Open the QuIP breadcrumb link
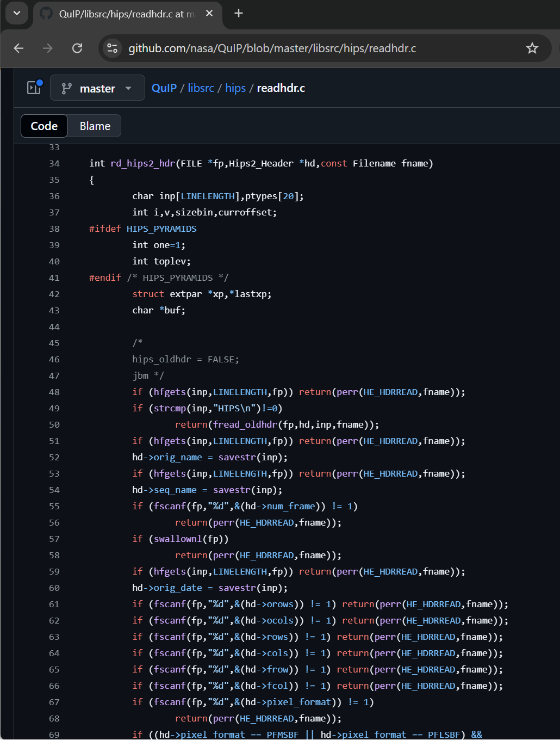This screenshot has height=740, width=560. point(164,88)
